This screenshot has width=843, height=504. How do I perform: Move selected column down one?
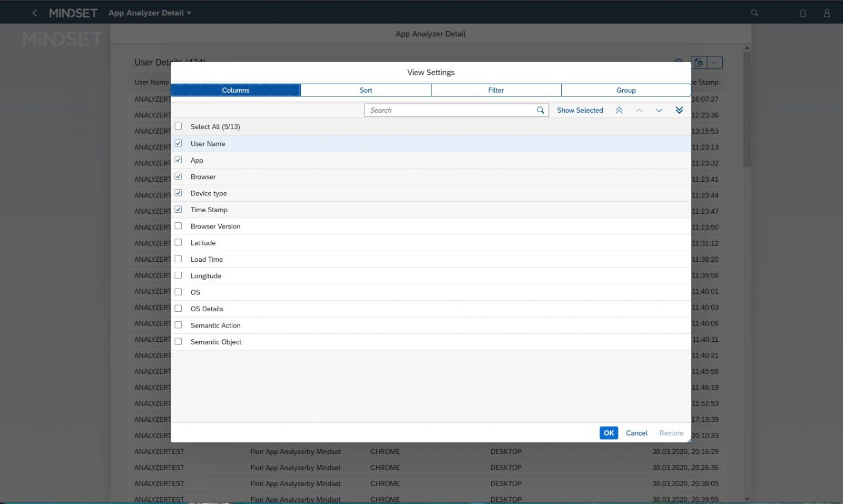(659, 110)
